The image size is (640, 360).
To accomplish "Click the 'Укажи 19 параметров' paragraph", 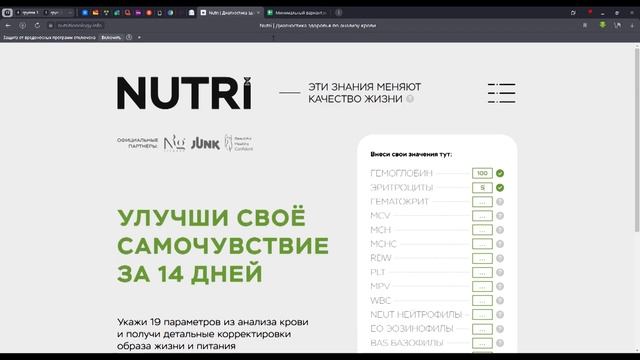I will tap(213, 334).
